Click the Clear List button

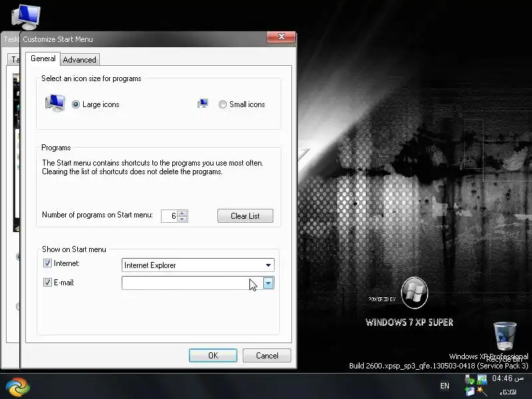245,215
